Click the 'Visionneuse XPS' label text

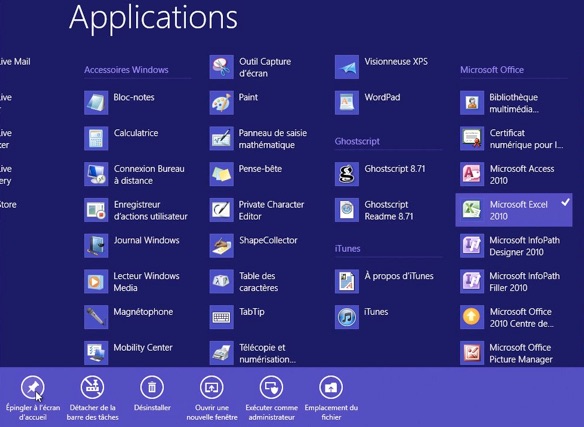(x=396, y=61)
